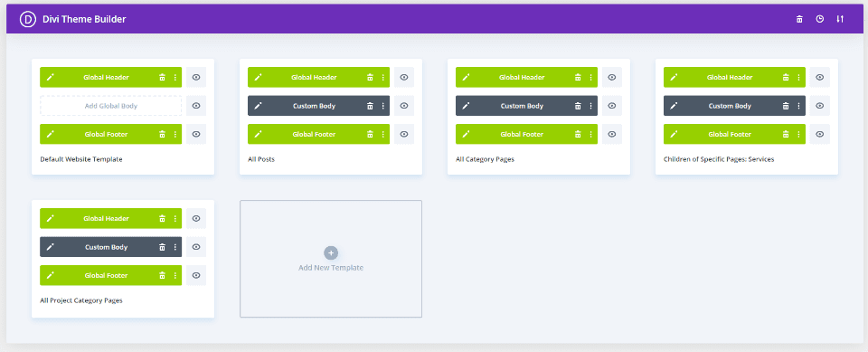
Task: Delete Custom Body in All Category Pages
Action: coord(578,106)
